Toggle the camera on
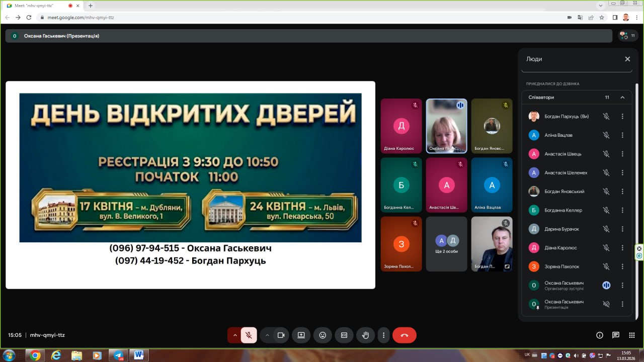 (x=281, y=335)
